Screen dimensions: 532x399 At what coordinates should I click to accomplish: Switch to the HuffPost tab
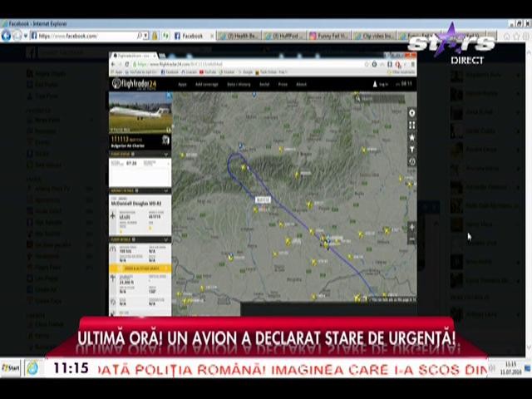(284, 36)
